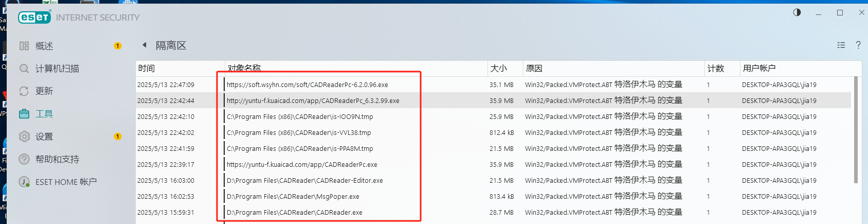Open 帮助和支持 menu item
The image size is (868, 224).
coord(58,159)
